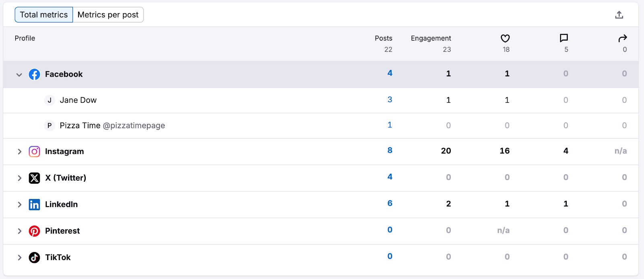
Task: Click the heart likes column icon
Action: pyautogui.click(x=505, y=38)
